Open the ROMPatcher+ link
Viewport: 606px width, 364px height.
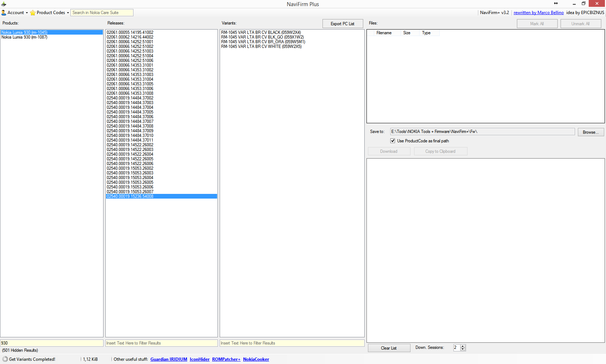click(x=226, y=359)
